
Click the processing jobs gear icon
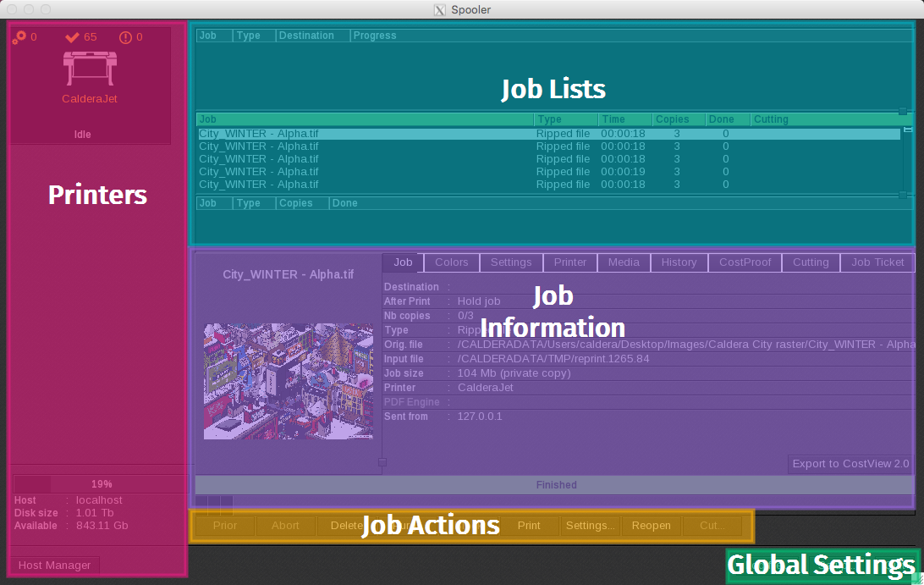[x=19, y=37]
